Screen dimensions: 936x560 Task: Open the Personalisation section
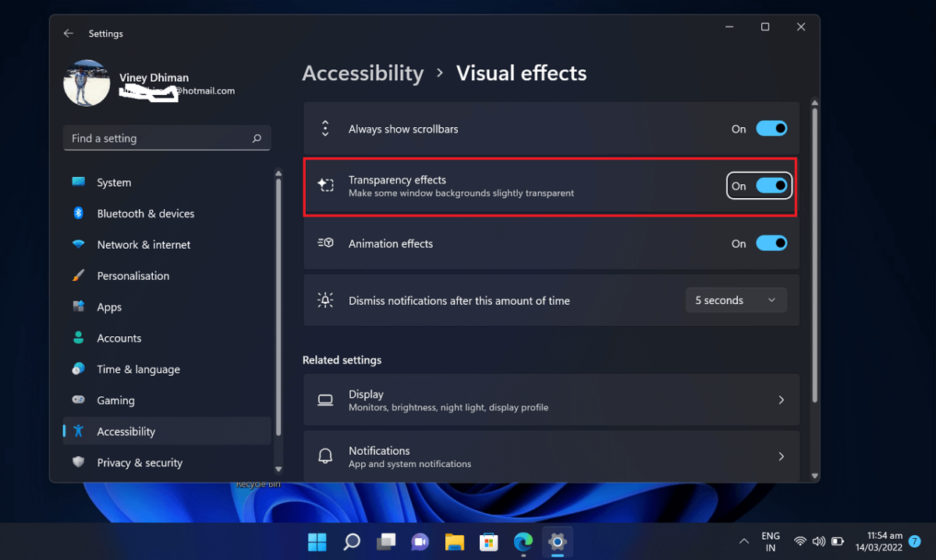point(133,275)
